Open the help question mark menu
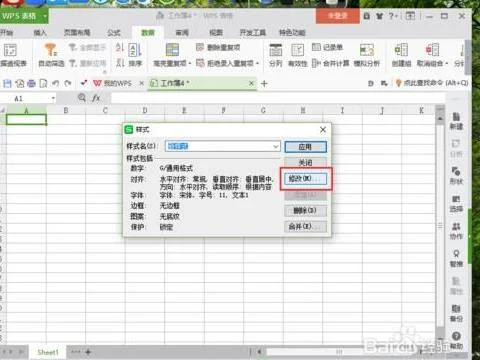Image resolution: width=480 pixels, height=360 pixels. tap(392, 16)
